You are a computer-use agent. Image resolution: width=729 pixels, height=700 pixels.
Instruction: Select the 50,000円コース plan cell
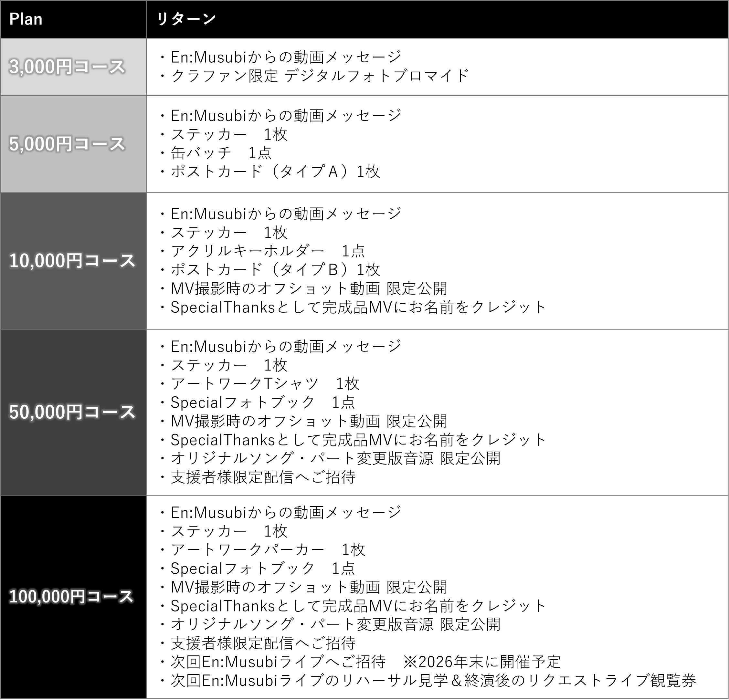click(x=72, y=412)
